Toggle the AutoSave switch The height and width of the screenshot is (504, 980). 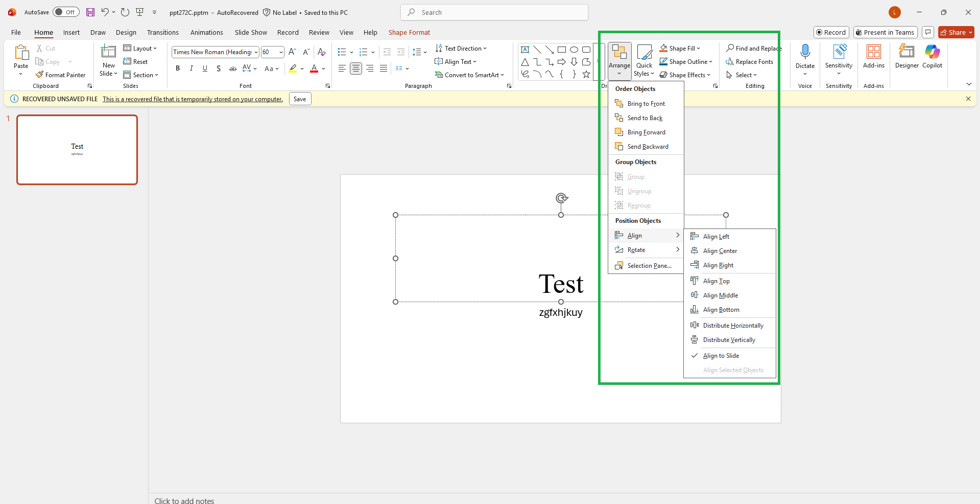(x=66, y=12)
